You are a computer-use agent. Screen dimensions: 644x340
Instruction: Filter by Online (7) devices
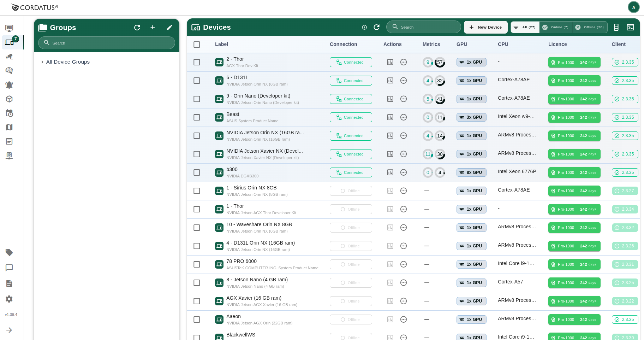[556, 27]
